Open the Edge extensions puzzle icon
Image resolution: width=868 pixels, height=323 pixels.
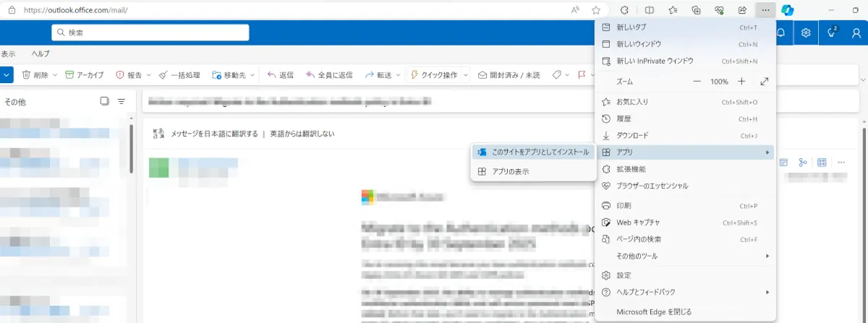coord(624,10)
